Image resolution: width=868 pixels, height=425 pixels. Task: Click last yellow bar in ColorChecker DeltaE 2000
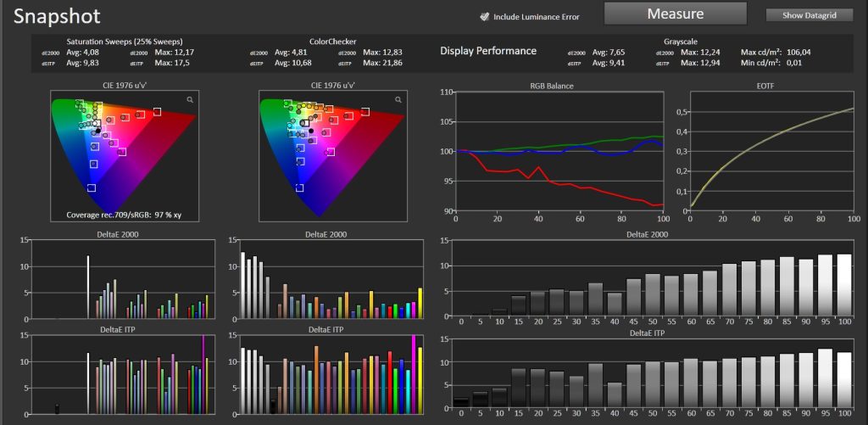pos(420,303)
